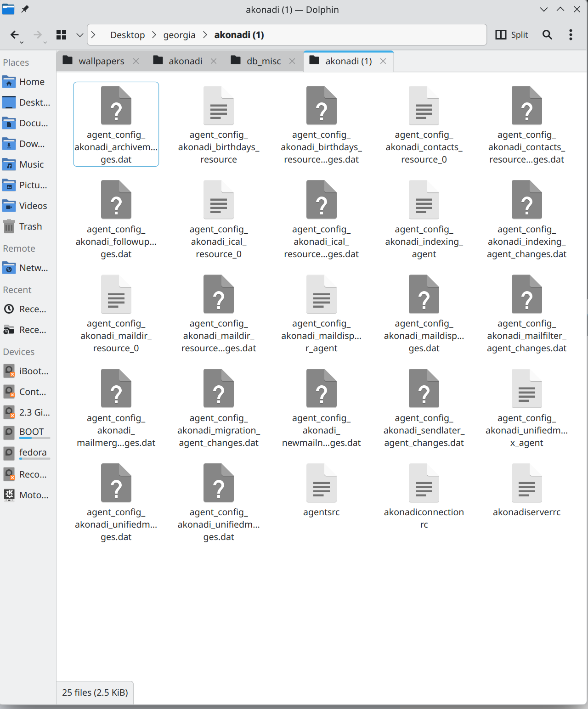The height and width of the screenshot is (709, 588).
Task: Select the akonadi (1) tab
Action: [348, 61]
